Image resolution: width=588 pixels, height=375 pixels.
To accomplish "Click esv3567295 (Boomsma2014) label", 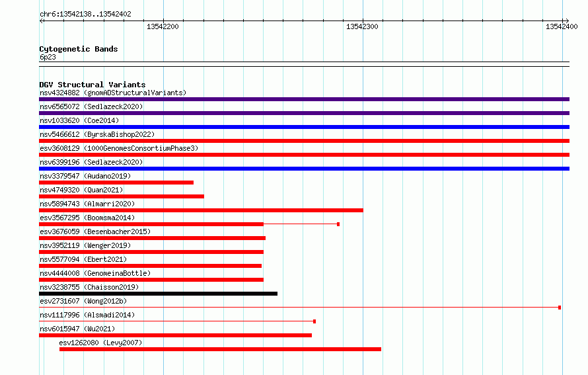I will 87,218.
